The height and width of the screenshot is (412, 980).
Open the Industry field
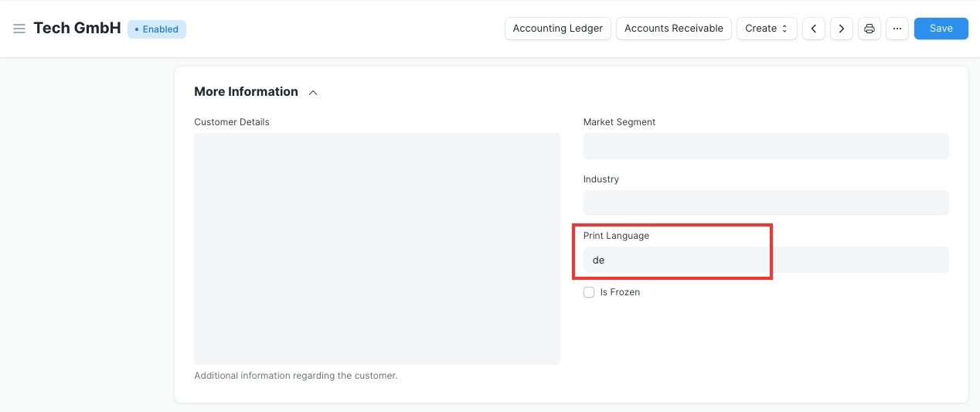(x=765, y=203)
